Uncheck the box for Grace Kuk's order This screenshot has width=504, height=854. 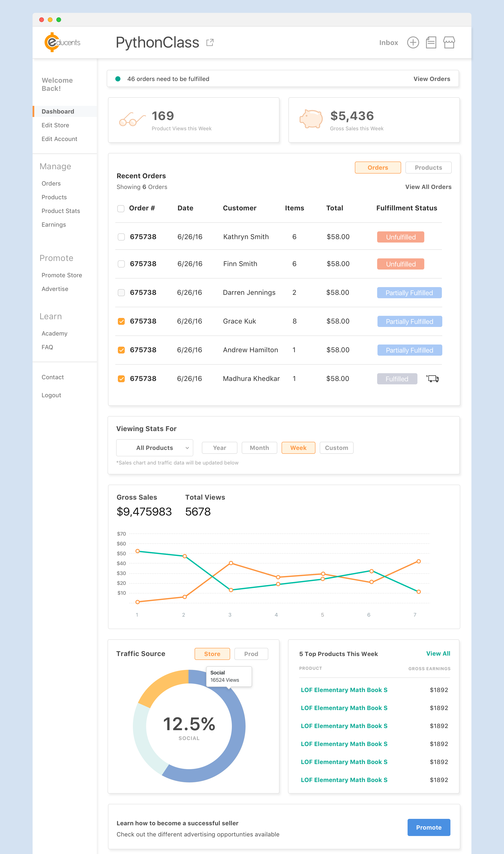[x=121, y=321]
